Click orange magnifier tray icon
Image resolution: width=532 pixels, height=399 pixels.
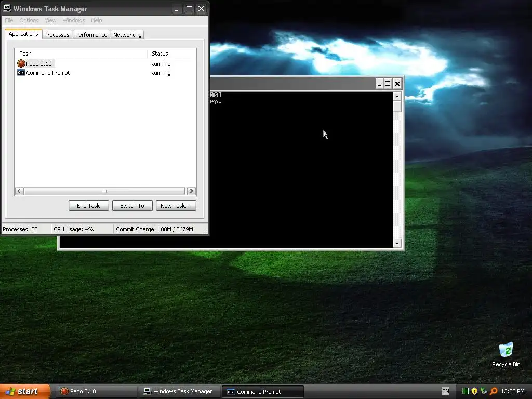pyautogui.click(x=494, y=391)
